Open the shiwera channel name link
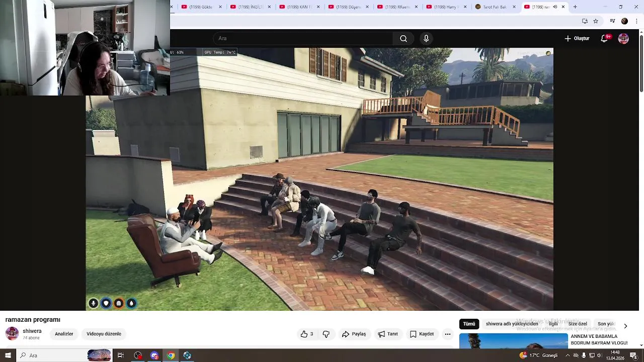Screen dimensions: 644x362 (32, 331)
